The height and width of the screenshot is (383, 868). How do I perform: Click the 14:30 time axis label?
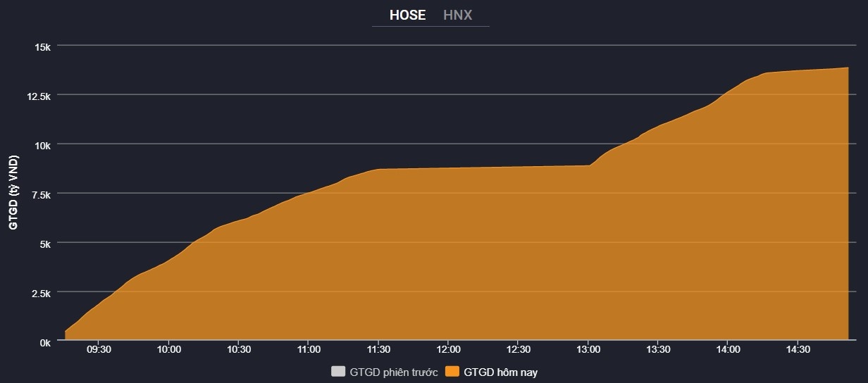(x=798, y=349)
